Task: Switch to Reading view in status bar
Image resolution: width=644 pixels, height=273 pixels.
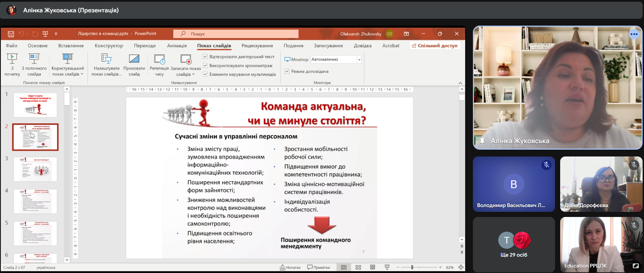Action: pos(373,267)
